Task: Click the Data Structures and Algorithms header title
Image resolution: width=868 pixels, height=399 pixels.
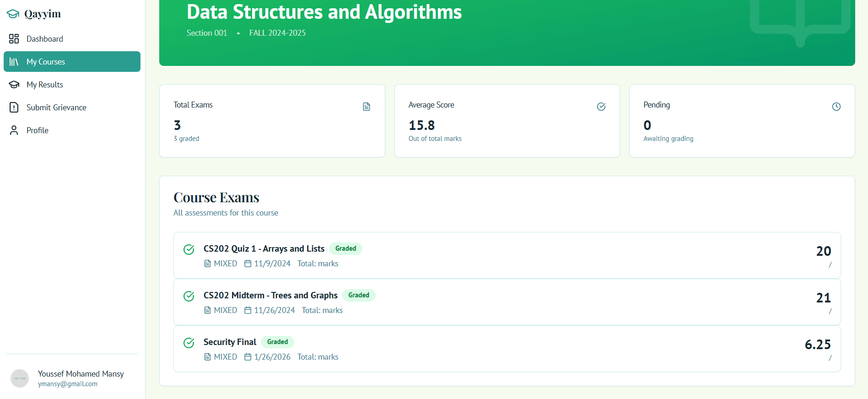Action: click(x=323, y=12)
